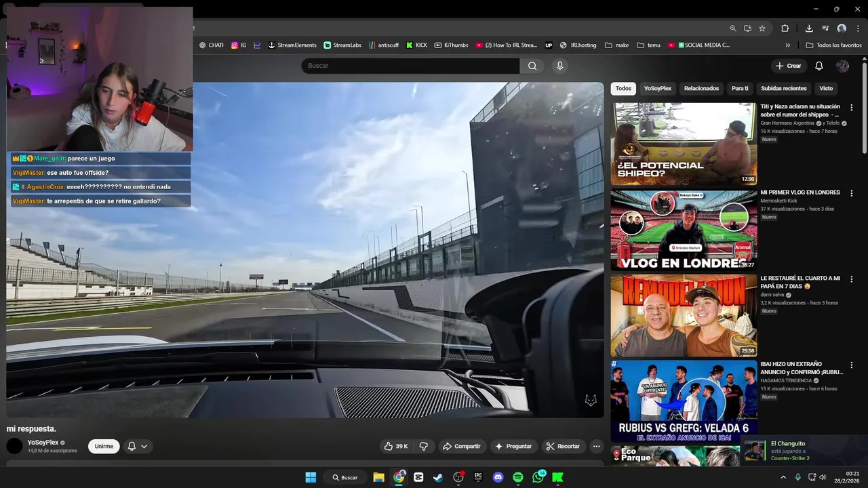The width and height of the screenshot is (868, 488).
Task: Open Spotify from the taskbar
Action: [518, 477]
